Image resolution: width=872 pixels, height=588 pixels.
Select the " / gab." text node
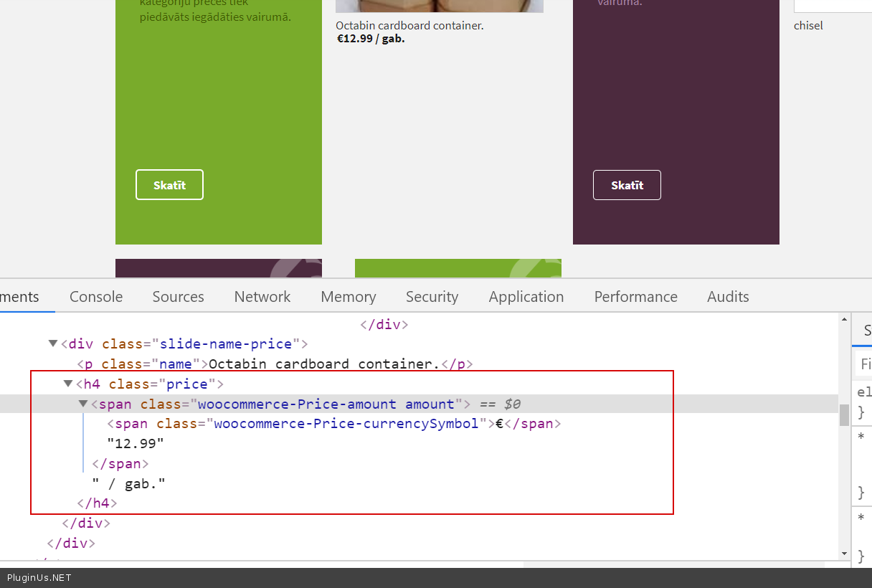(x=128, y=484)
